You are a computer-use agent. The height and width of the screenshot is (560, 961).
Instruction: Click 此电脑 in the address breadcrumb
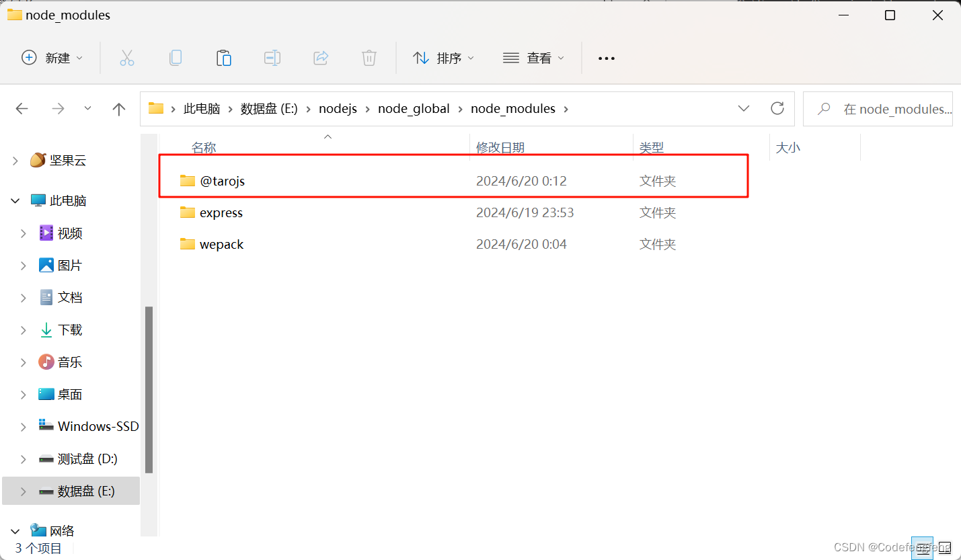[x=202, y=109]
